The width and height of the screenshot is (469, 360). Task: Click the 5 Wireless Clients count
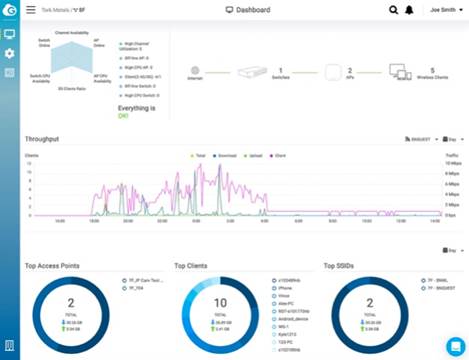432,73
